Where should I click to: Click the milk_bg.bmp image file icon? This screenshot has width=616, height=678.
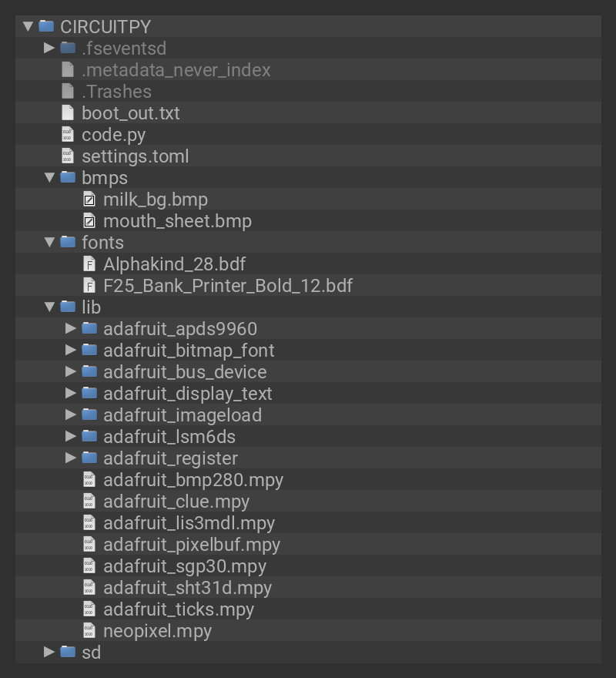[x=89, y=200]
